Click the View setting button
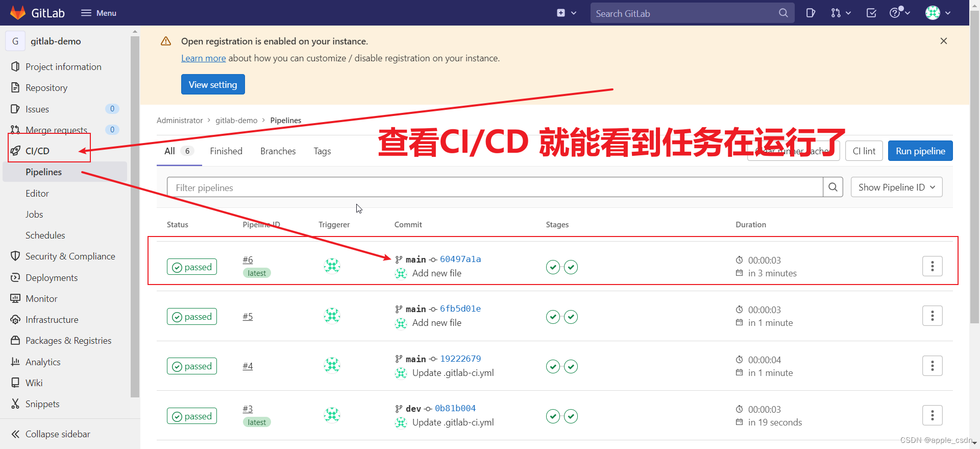The image size is (980, 449). 213,84
